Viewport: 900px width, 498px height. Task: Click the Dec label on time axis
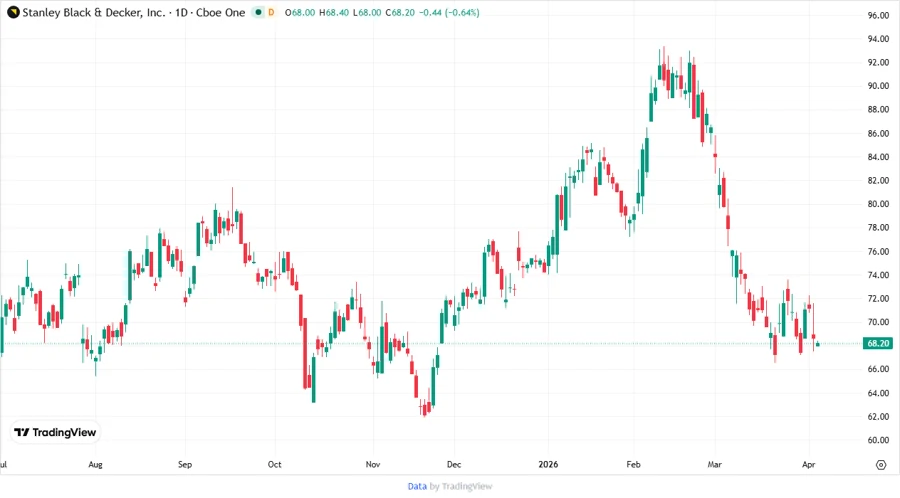[x=454, y=465]
